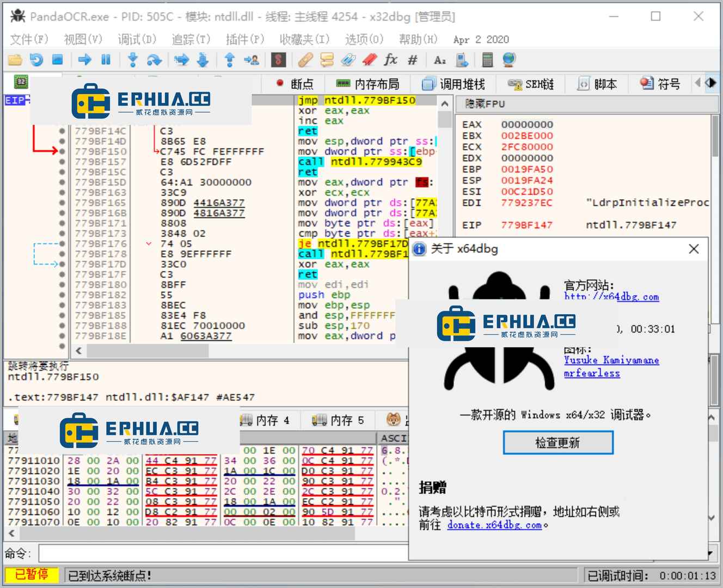Search strings with the Az icon
The image size is (723, 588).
440,60
